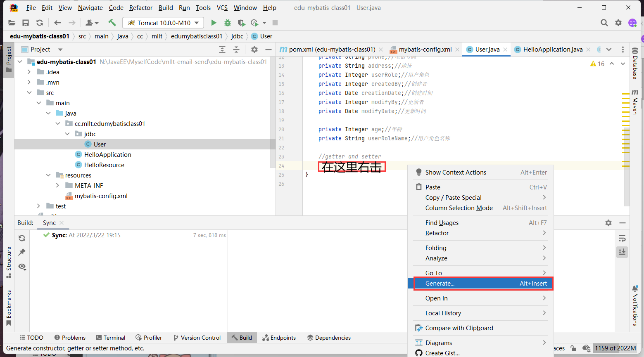Choose Compare with Clipboard
The width and height of the screenshot is (644, 357).
click(480, 328)
